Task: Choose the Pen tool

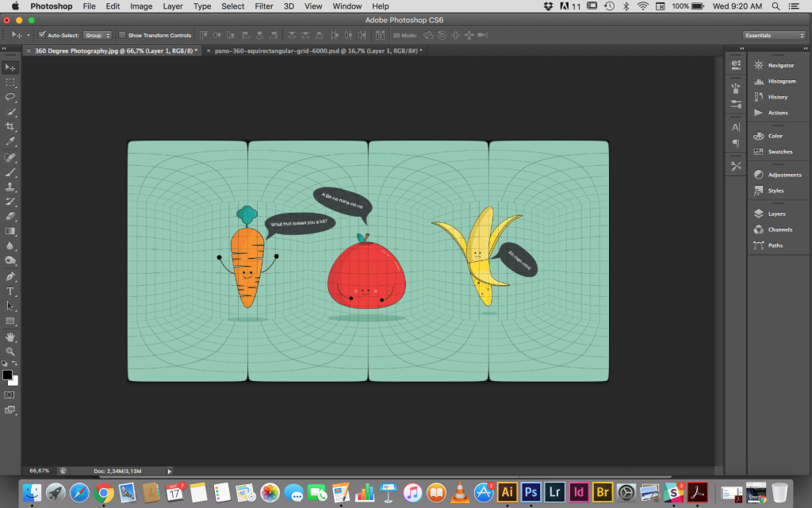Action: 10,276
